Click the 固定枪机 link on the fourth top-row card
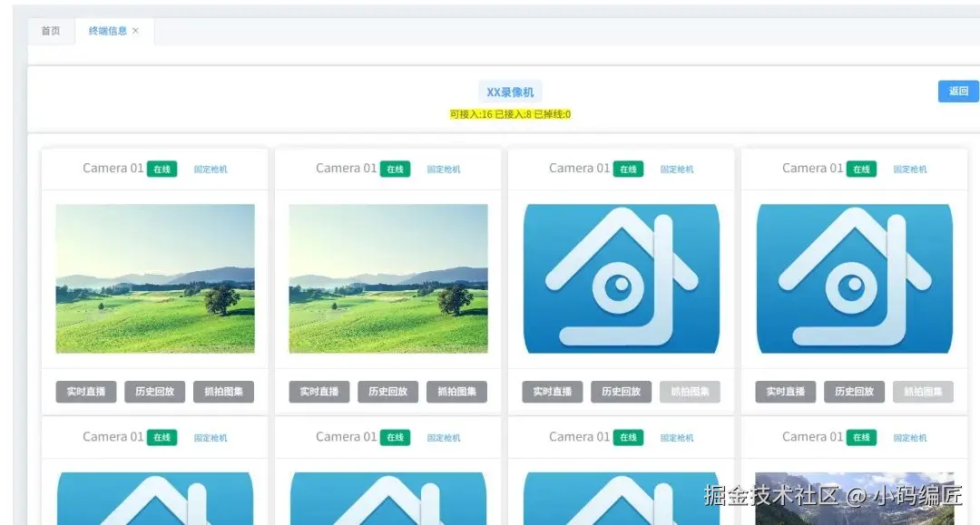This screenshot has width=980, height=525. tap(910, 170)
